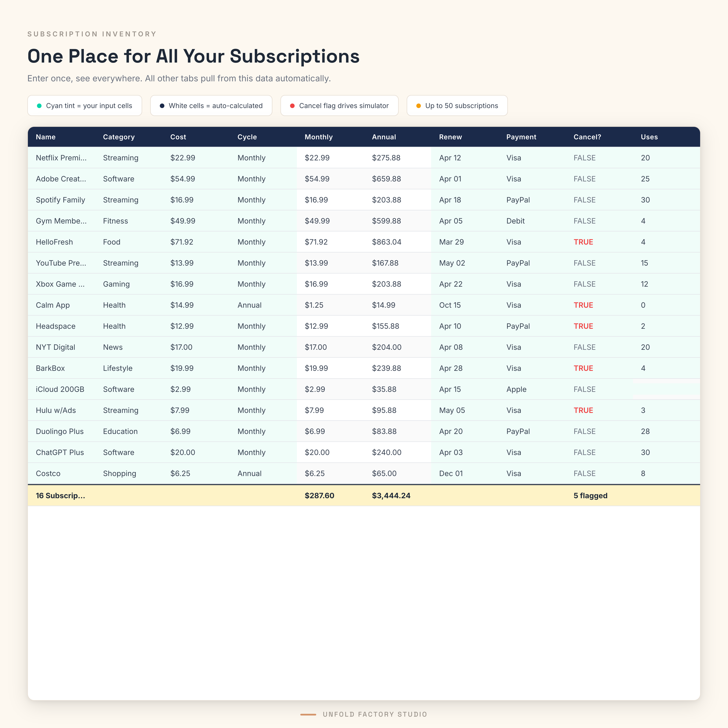Click the 5 flagged summary cell
The width and height of the screenshot is (728, 728).
[x=590, y=496]
